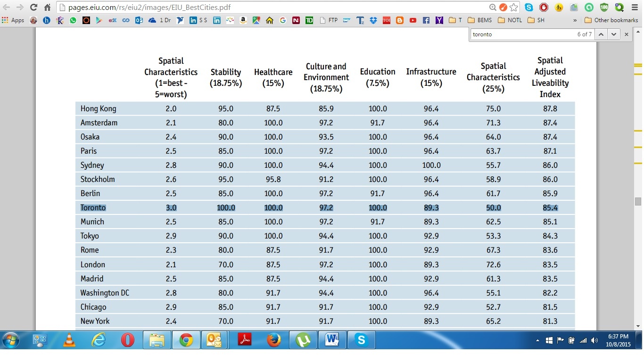644x362 pixels.
Task: Open the volume speaker icon in tray
Action: (594, 340)
